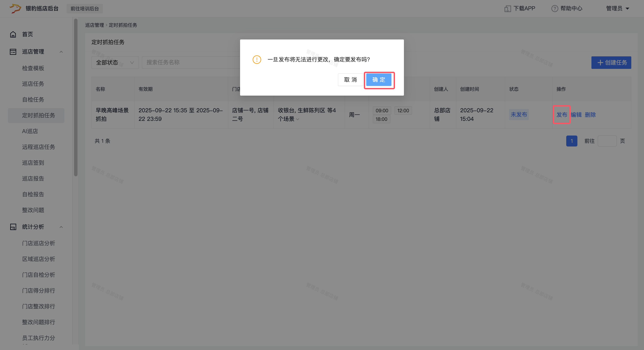Expand the 等4个场景 scene list arrow

click(x=297, y=120)
